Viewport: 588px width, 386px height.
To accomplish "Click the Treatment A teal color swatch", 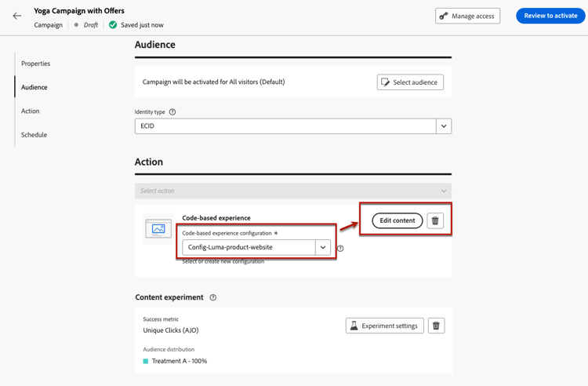I will pyautogui.click(x=146, y=362).
